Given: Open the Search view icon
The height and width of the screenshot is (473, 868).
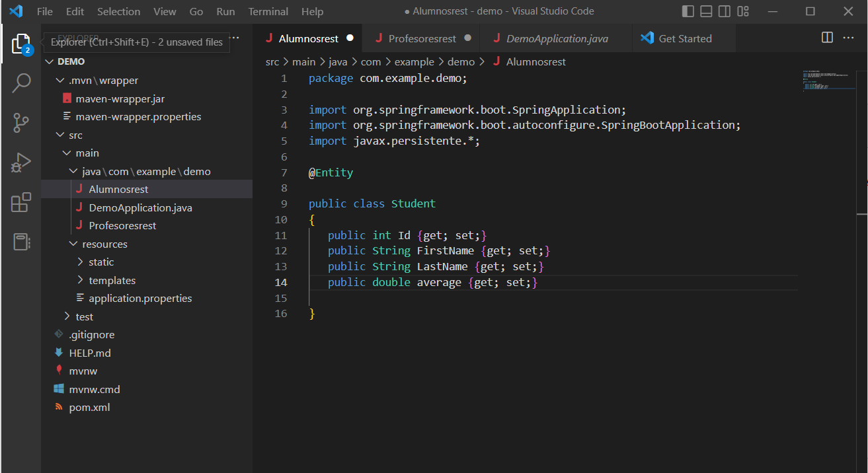Looking at the screenshot, I should 21,83.
